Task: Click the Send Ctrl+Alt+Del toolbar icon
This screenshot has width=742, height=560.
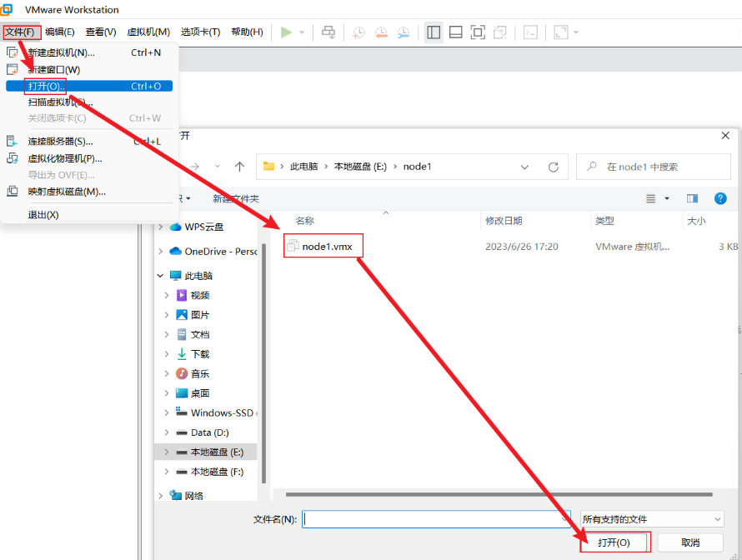Action: tap(328, 32)
